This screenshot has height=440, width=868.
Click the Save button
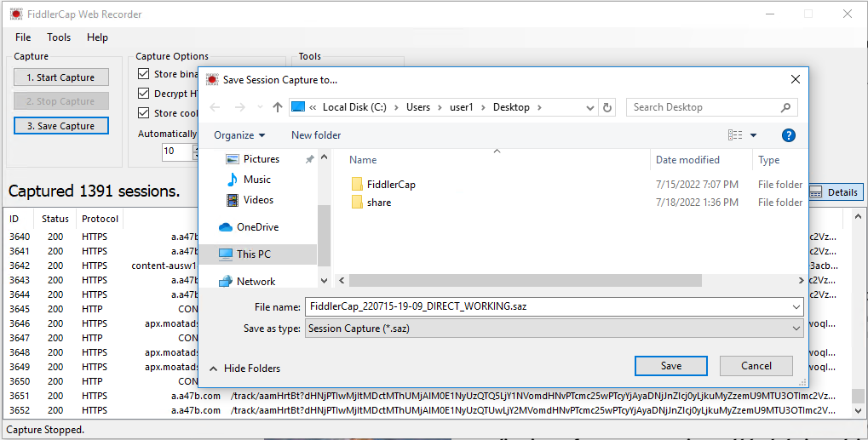click(670, 366)
